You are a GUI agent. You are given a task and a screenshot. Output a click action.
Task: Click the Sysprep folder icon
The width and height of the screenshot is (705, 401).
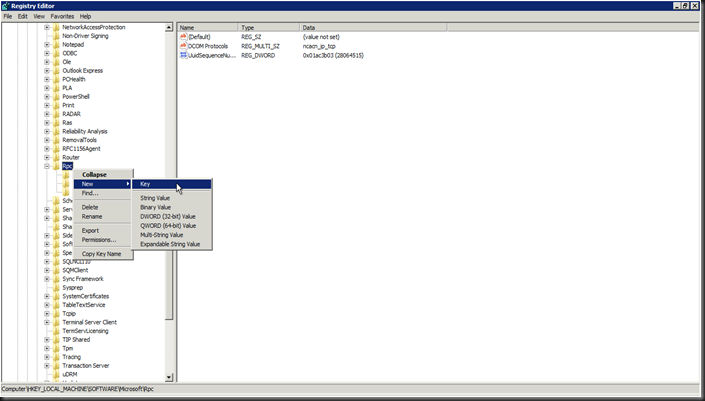56,287
